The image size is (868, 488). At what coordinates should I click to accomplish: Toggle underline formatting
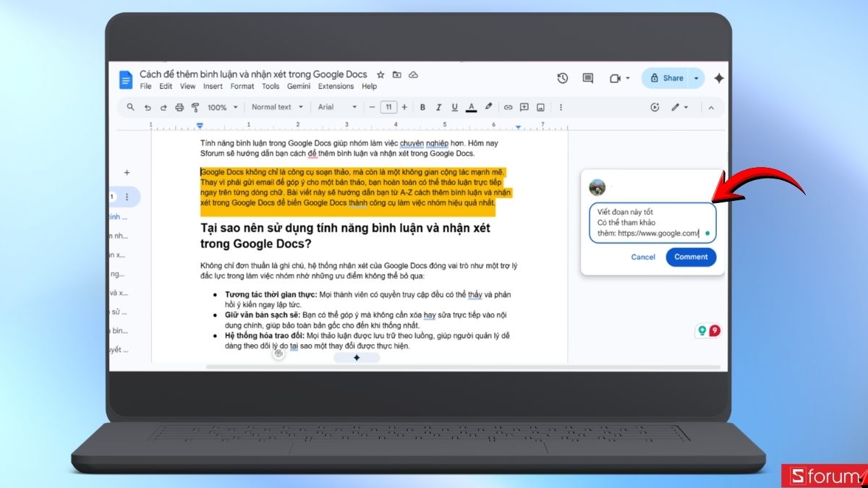pyautogui.click(x=455, y=107)
